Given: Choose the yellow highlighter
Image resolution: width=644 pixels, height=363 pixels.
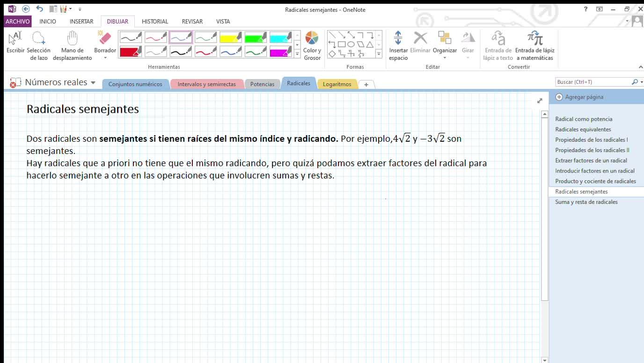Looking at the screenshot, I should 231,37.
